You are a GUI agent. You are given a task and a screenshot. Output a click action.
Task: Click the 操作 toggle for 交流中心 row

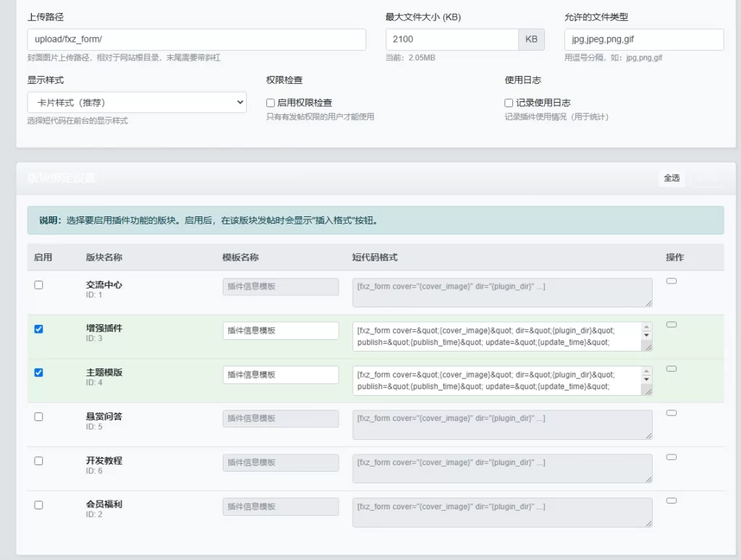(672, 280)
